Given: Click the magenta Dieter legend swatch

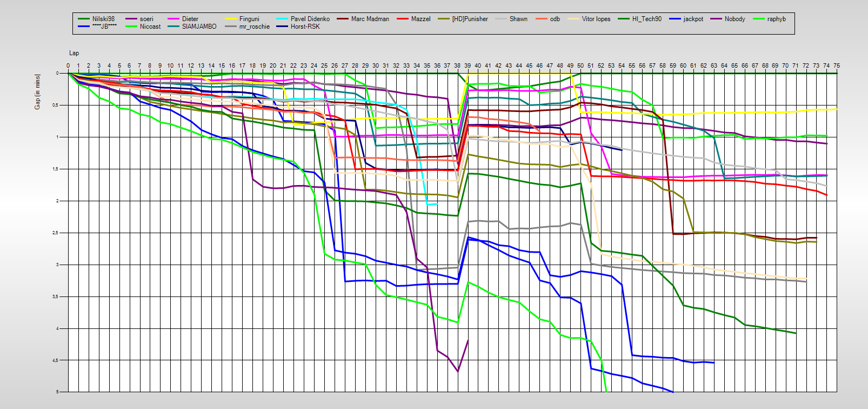Looking at the screenshot, I should (x=173, y=19).
